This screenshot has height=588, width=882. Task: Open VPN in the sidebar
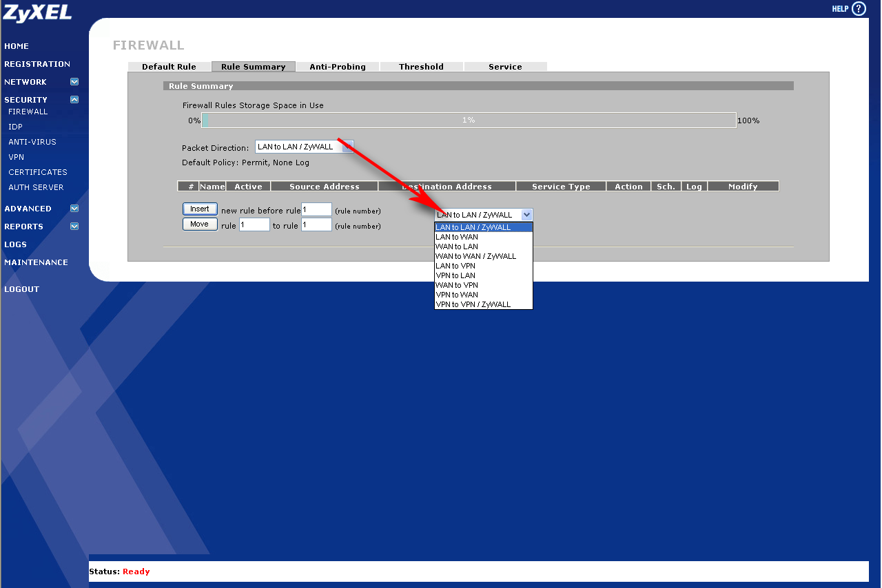pos(16,157)
